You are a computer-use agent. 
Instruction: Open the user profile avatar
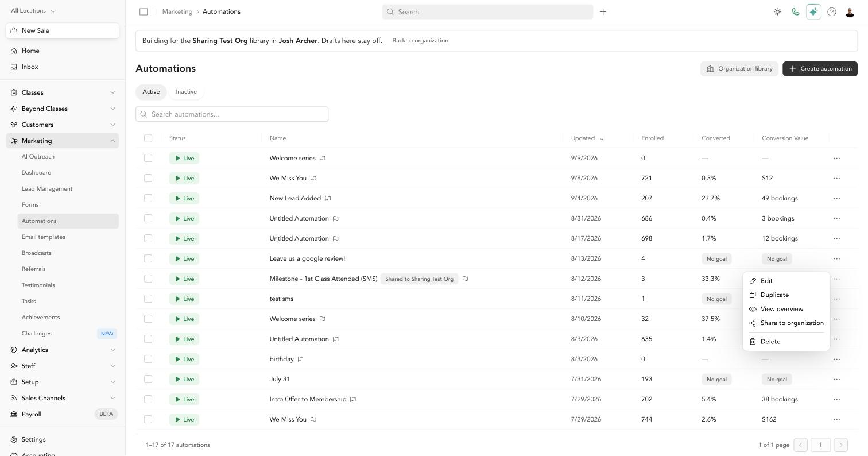[850, 11]
